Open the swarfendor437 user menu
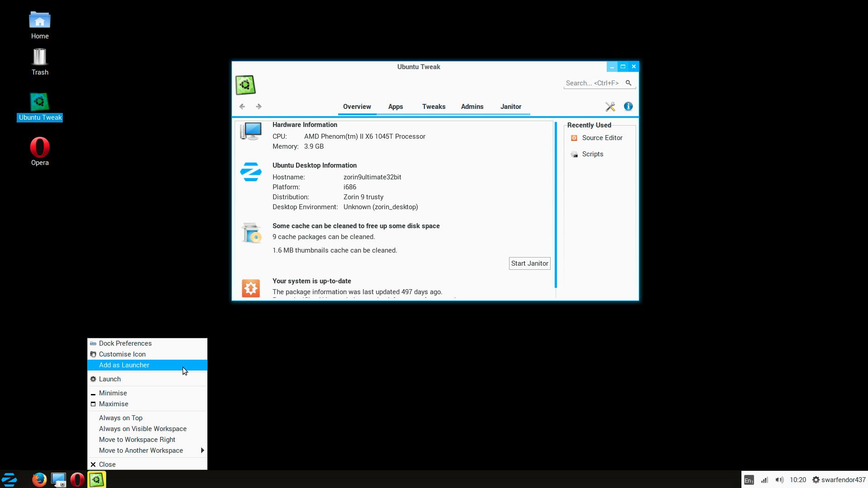This screenshot has height=488, width=868. [839, 480]
